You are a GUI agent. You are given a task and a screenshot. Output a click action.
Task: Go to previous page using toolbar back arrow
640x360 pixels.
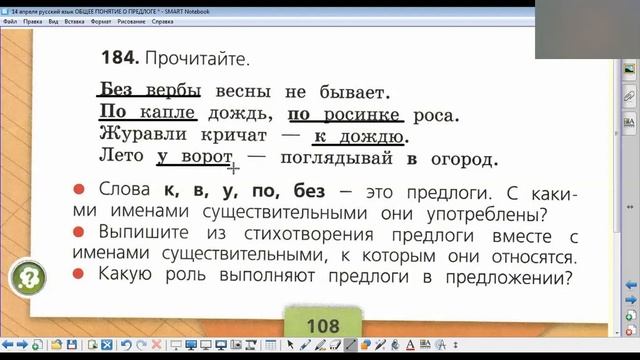(x=7, y=345)
